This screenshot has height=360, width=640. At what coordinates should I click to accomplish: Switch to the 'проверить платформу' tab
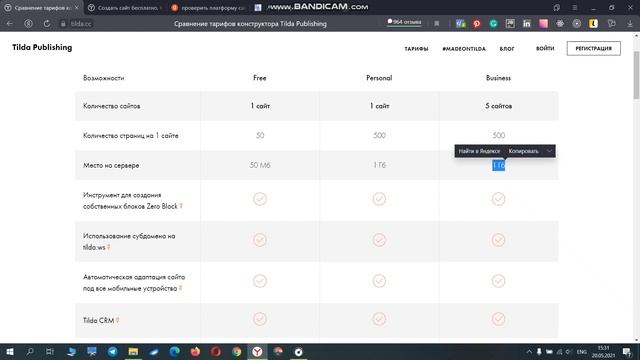(208, 8)
